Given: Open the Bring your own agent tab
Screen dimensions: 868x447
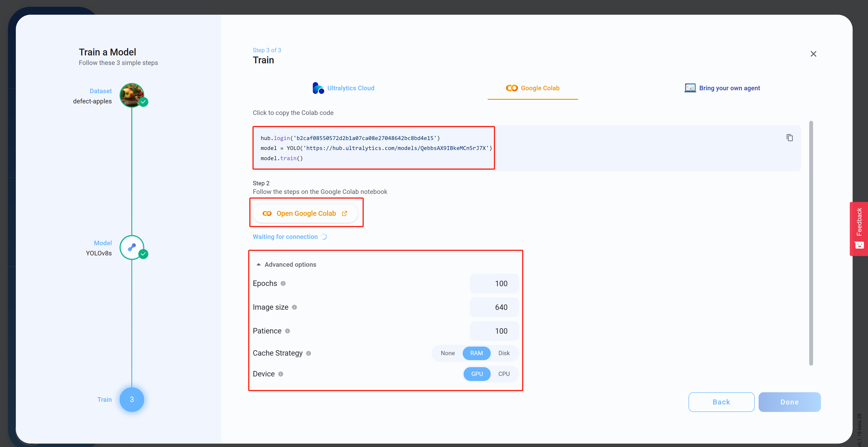Looking at the screenshot, I should point(722,88).
